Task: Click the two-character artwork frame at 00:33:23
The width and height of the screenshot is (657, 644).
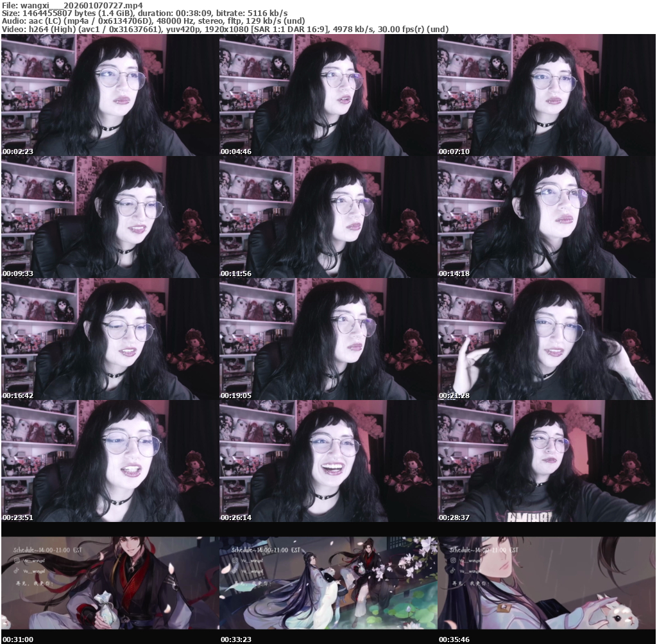Action: point(328,583)
